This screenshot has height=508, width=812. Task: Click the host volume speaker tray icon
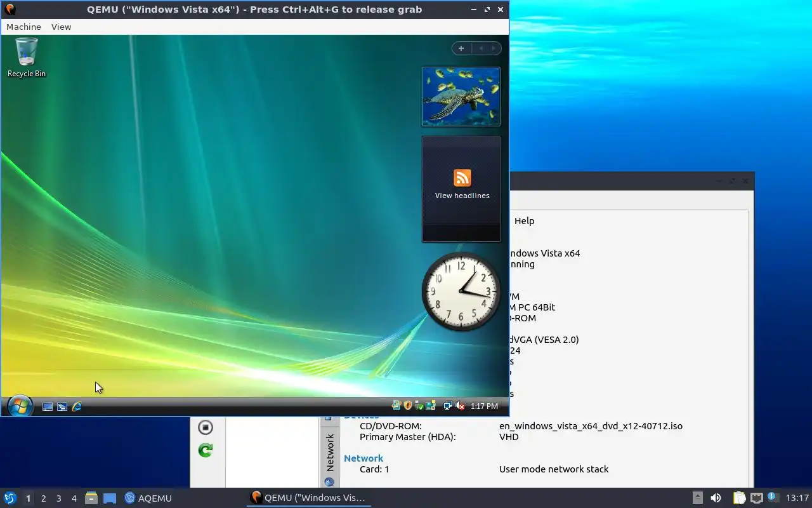[716, 498]
